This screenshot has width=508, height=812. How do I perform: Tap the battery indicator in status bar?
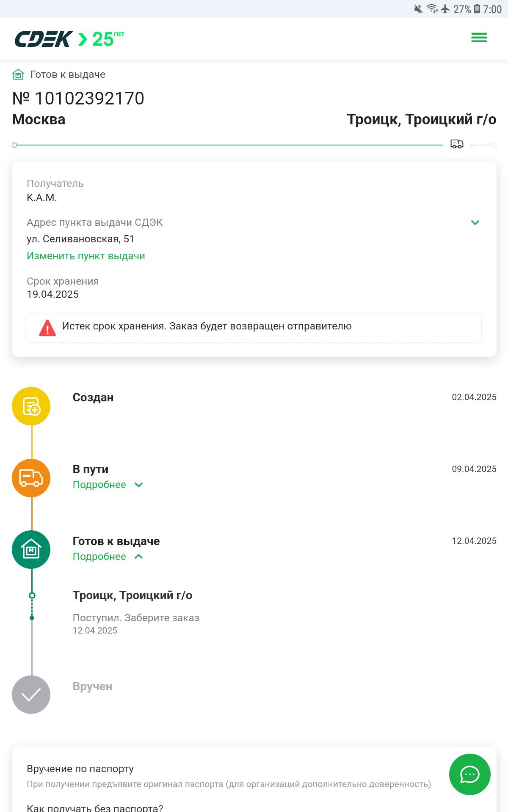(x=477, y=9)
